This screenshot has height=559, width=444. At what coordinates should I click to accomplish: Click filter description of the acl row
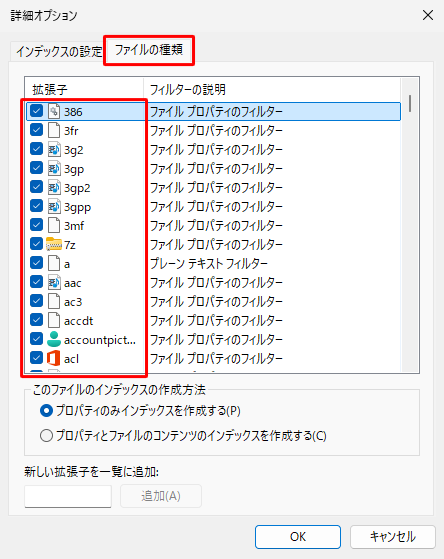[x=216, y=359]
